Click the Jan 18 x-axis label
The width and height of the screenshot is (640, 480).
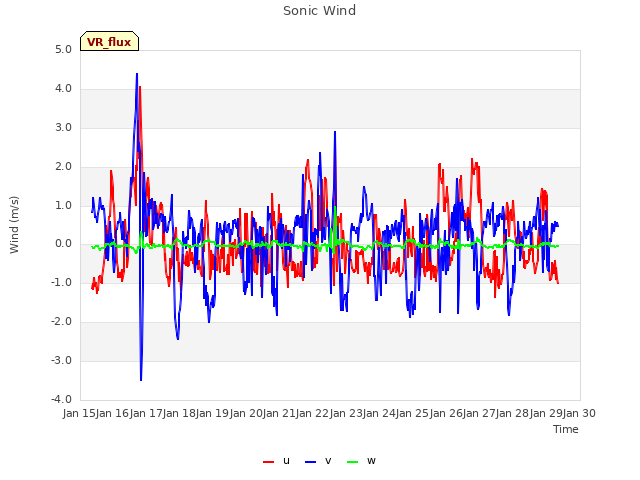[x=179, y=413]
